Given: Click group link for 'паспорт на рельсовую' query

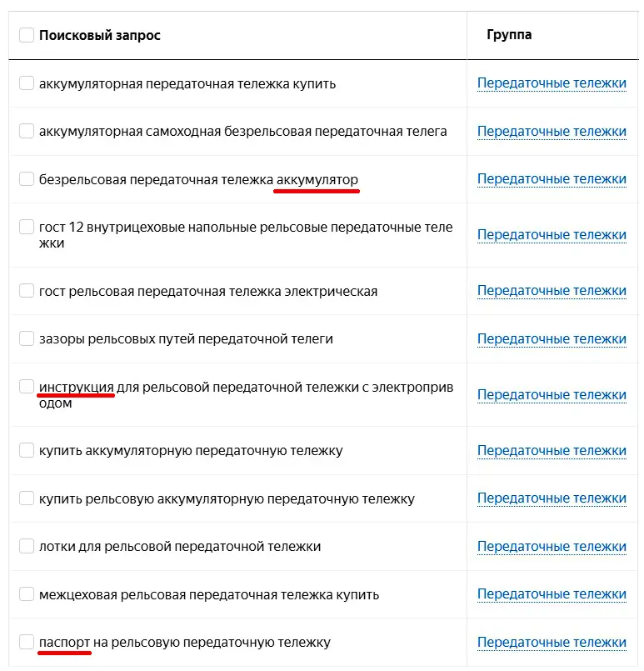Looking at the screenshot, I should [x=552, y=643].
